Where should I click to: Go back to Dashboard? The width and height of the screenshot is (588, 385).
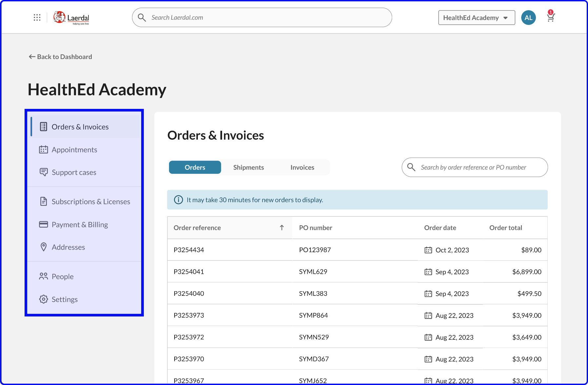coord(61,57)
